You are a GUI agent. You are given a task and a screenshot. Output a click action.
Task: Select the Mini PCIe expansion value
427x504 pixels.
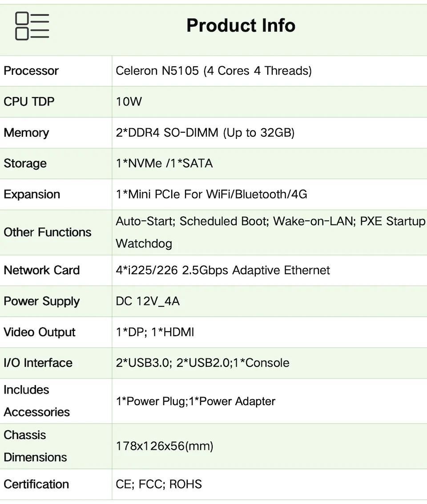click(211, 194)
